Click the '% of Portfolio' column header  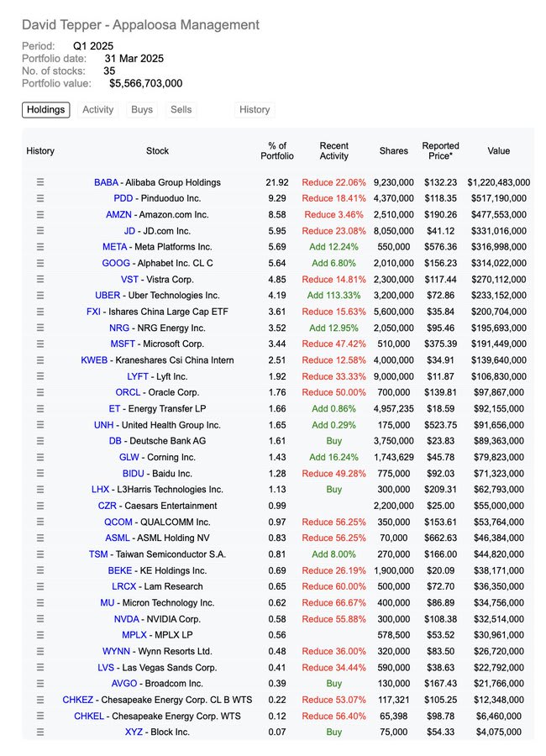click(277, 151)
